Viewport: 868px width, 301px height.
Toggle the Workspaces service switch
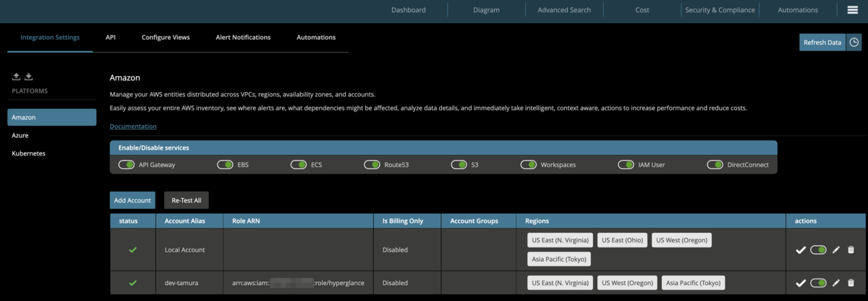(x=529, y=165)
